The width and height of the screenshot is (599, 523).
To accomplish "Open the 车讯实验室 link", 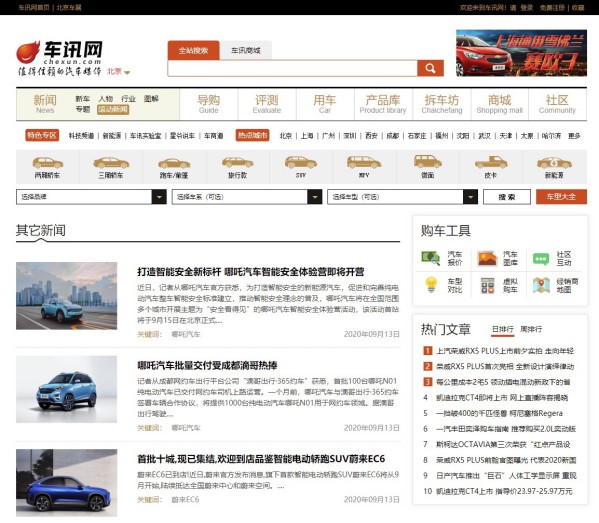I will 146,136.
